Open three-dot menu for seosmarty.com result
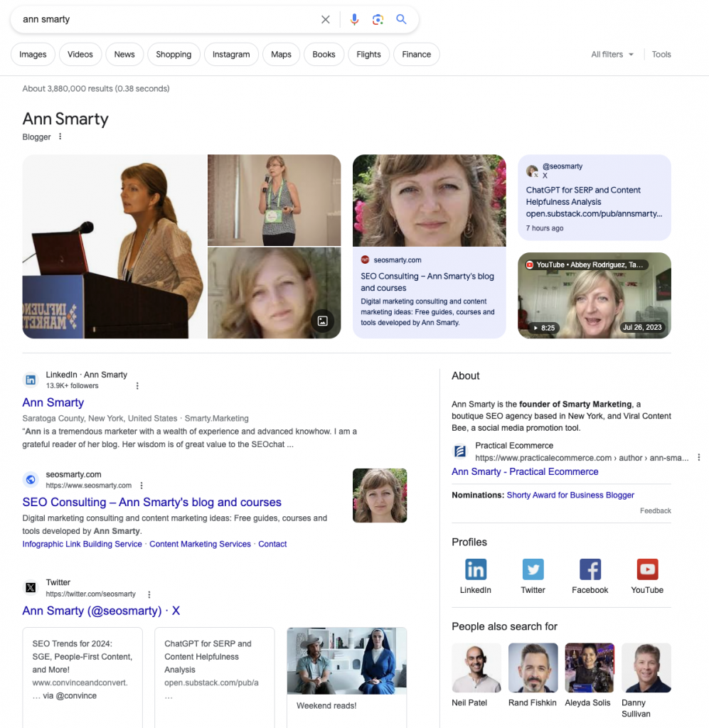709x728 pixels. pyautogui.click(x=142, y=485)
